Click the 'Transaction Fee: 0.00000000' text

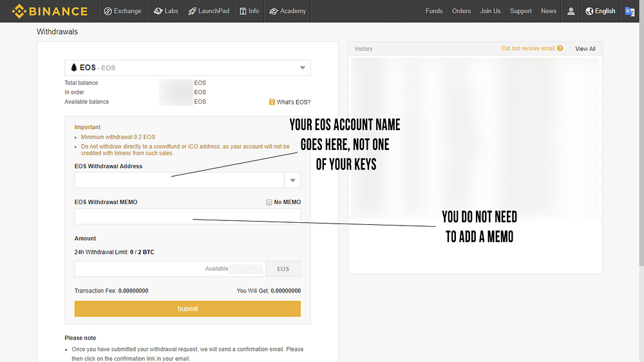(111, 291)
